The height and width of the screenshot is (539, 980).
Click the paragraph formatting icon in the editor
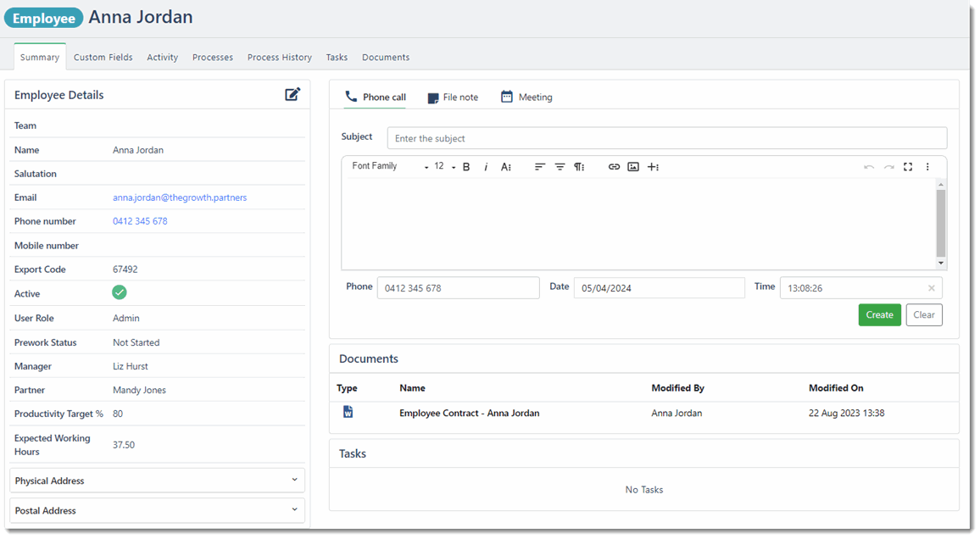pyautogui.click(x=580, y=166)
